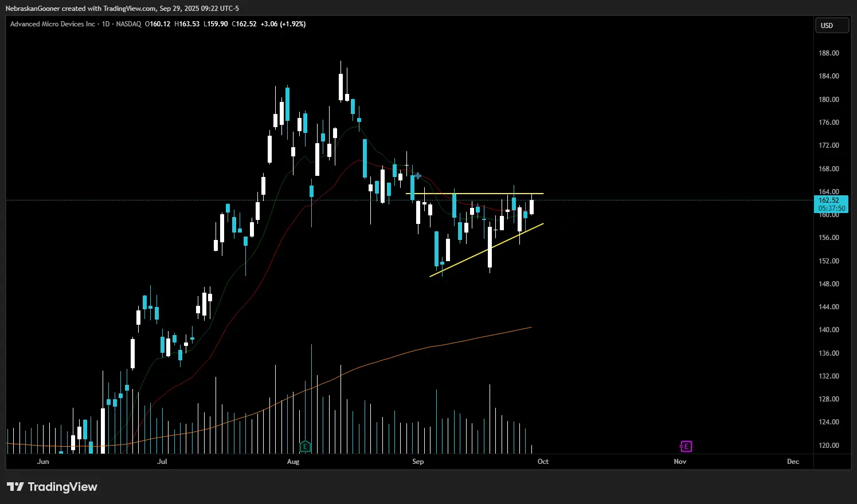Click the open value O160.12

158,24
